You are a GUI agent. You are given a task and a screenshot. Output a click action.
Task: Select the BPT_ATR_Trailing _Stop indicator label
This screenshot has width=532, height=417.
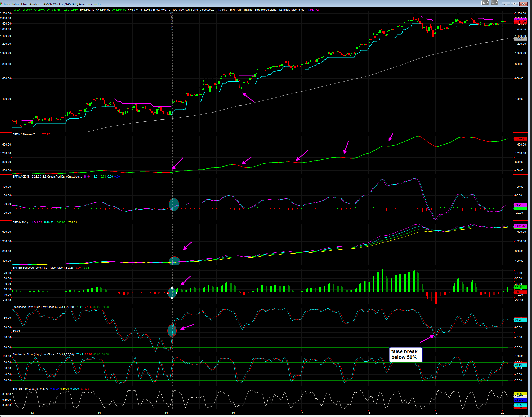[268, 10]
